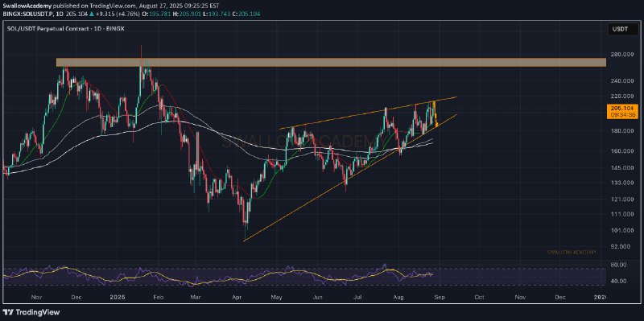Click the Oct label on the time axis
Viewport: 644px width, 321px height.
pos(479,296)
